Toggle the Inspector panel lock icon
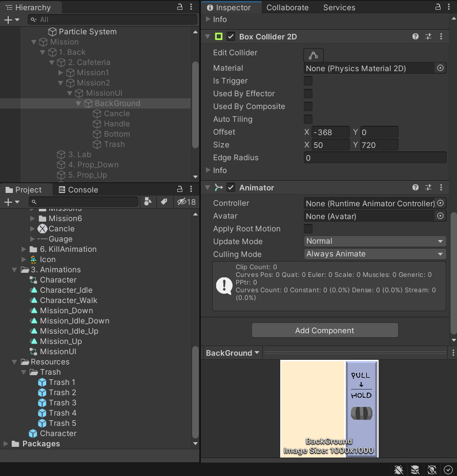 coord(438,7)
